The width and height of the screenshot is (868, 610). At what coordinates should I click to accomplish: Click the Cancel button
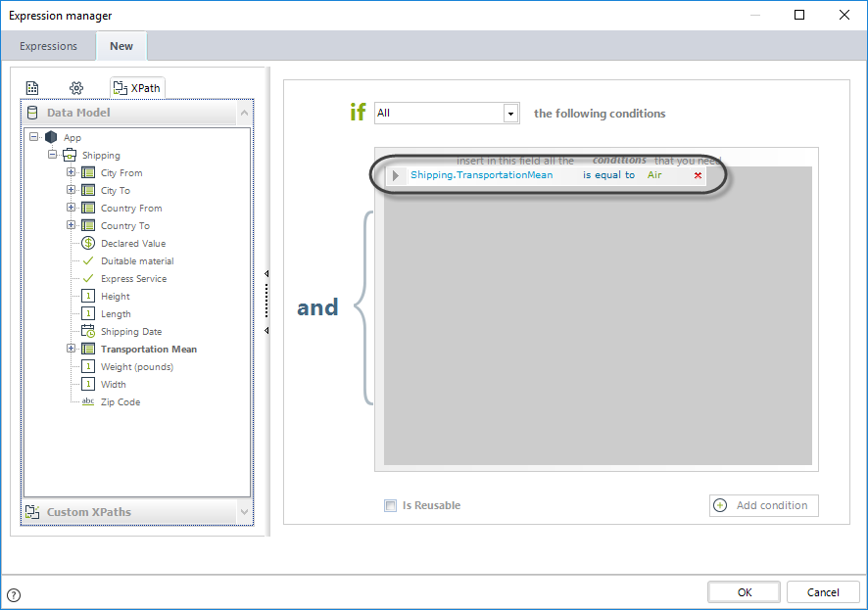coord(823,592)
